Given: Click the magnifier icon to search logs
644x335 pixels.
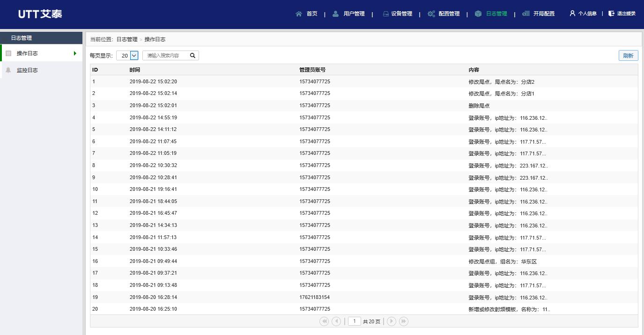Looking at the screenshot, I should coord(192,55).
